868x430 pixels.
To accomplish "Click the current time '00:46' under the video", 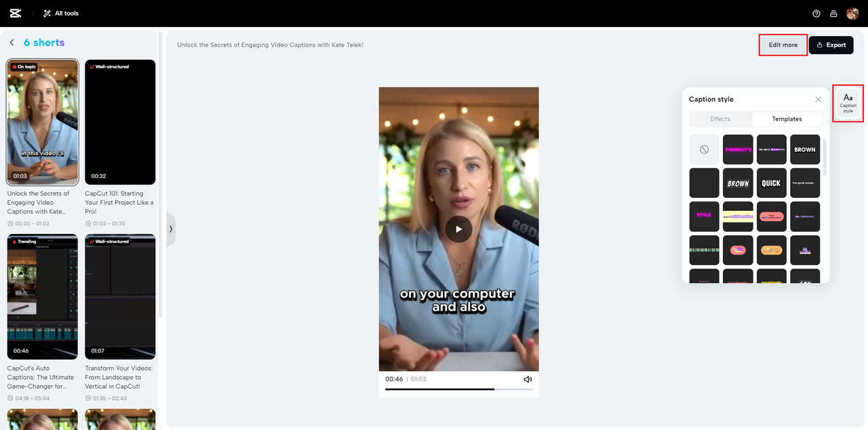I will pos(394,379).
